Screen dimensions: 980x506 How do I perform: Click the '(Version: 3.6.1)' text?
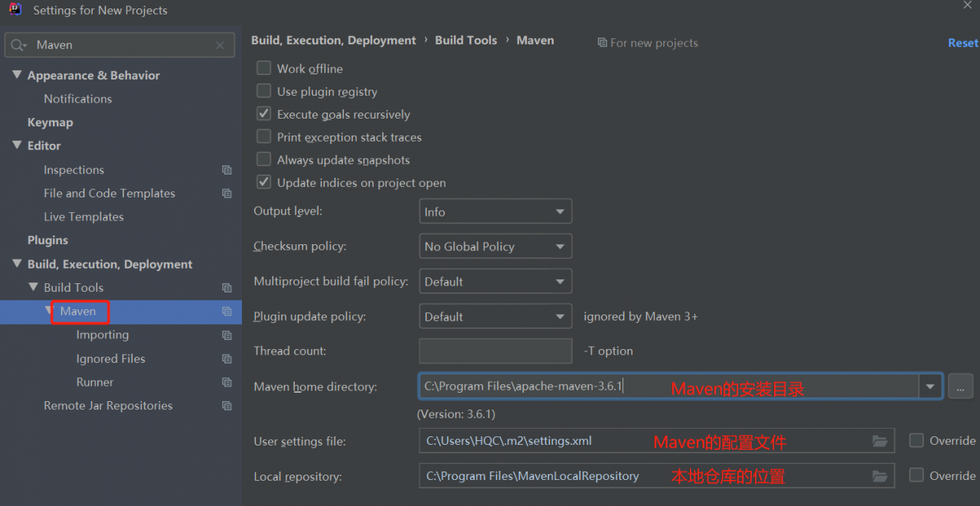pyautogui.click(x=456, y=414)
